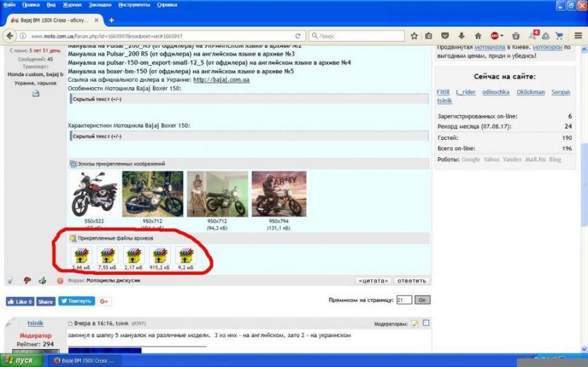This screenshot has width=588, height=367.
Task: Open the downloads arrow icon
Action: 461,36
